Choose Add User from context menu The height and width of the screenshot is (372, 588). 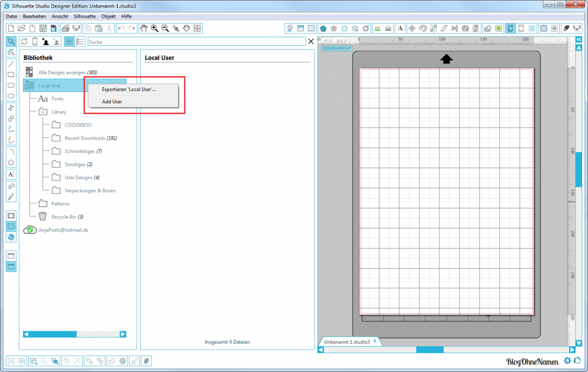[x=112, y=102]
